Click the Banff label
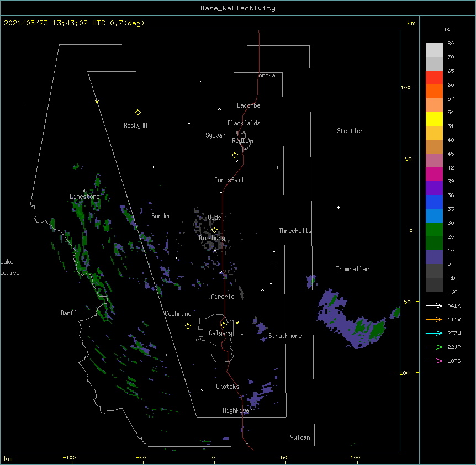476x465 pixels. coord(68,313)
